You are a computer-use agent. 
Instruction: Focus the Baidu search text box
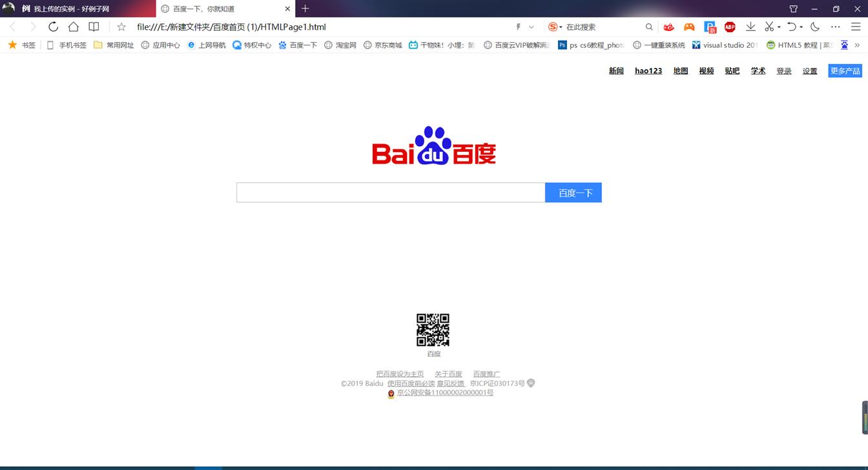pyautogui.click(x=391, y=193)
